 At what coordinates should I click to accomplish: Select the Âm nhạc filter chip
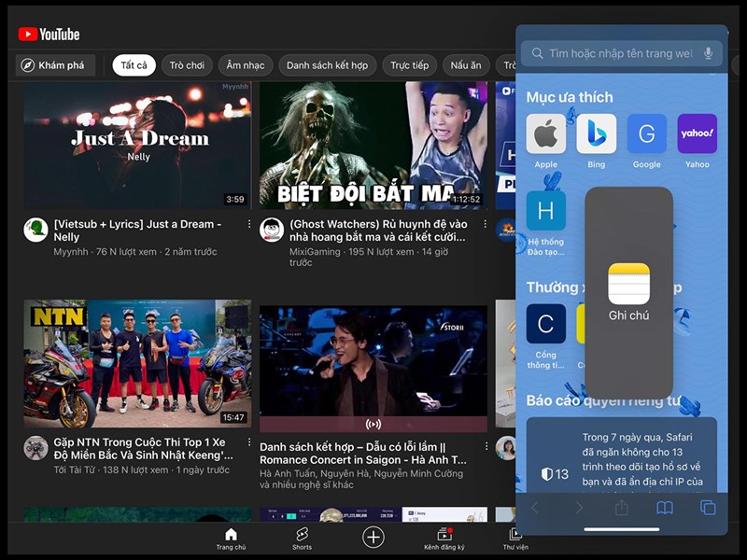click(246, 65)
